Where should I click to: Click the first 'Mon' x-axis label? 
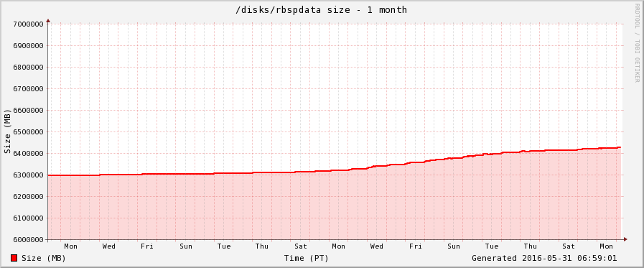(x=70, y=246)
